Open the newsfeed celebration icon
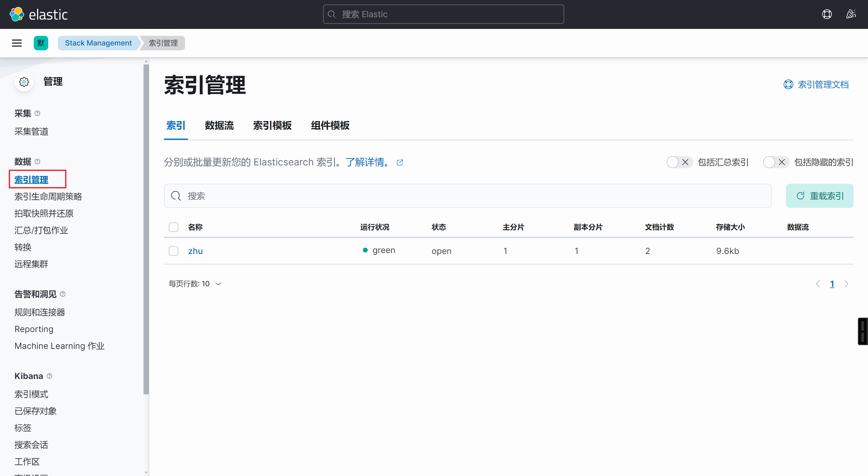 (851, 14)
